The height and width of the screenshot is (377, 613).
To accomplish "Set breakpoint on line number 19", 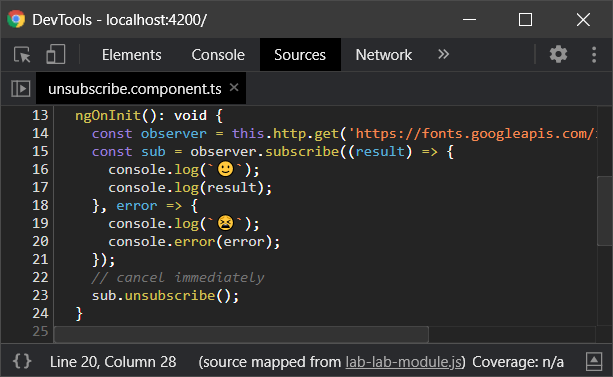I will pyautogui.click(x=40, y=223).
